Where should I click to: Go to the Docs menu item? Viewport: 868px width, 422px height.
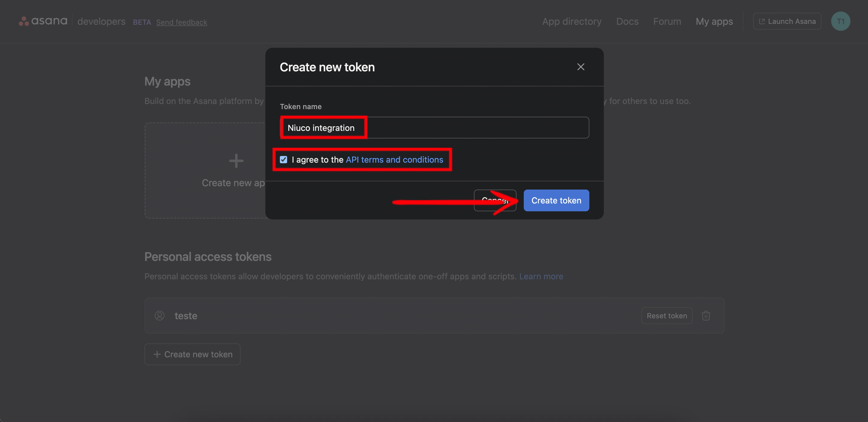tap(627, 21)
